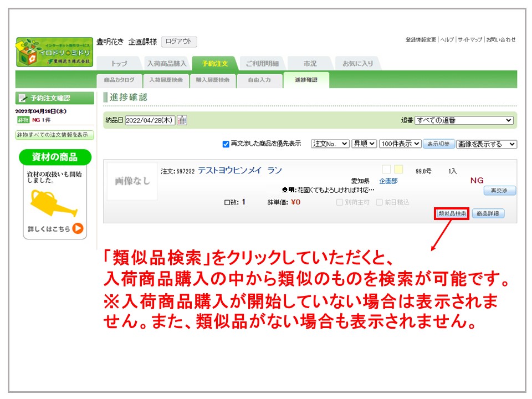Toggle 再交渉した商品を優先表示 checkbox
532x399 pixels.
[226, 144]
